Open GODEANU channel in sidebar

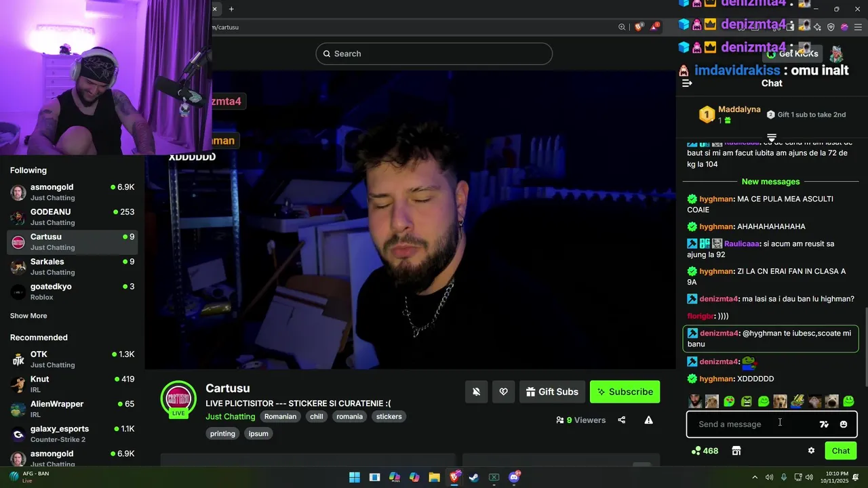pyautogui.click(x=72, y=217)
